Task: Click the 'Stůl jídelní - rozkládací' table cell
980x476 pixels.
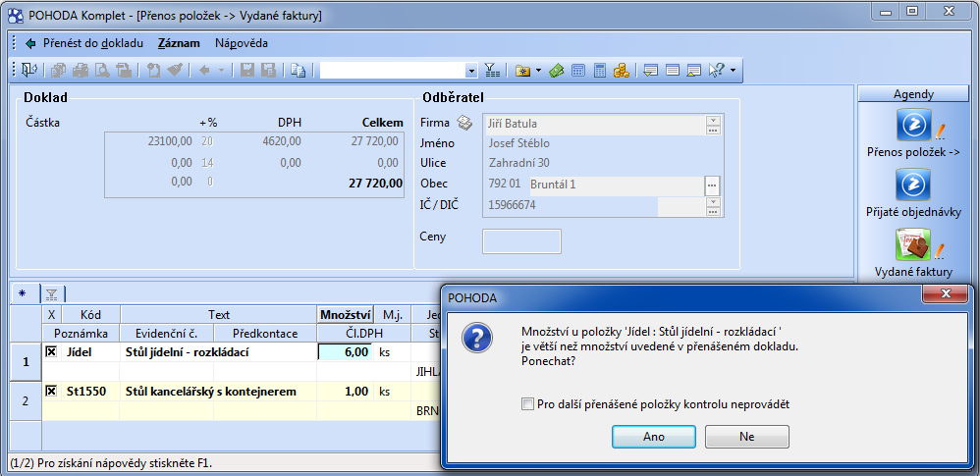Action: [x=219, y=352]
